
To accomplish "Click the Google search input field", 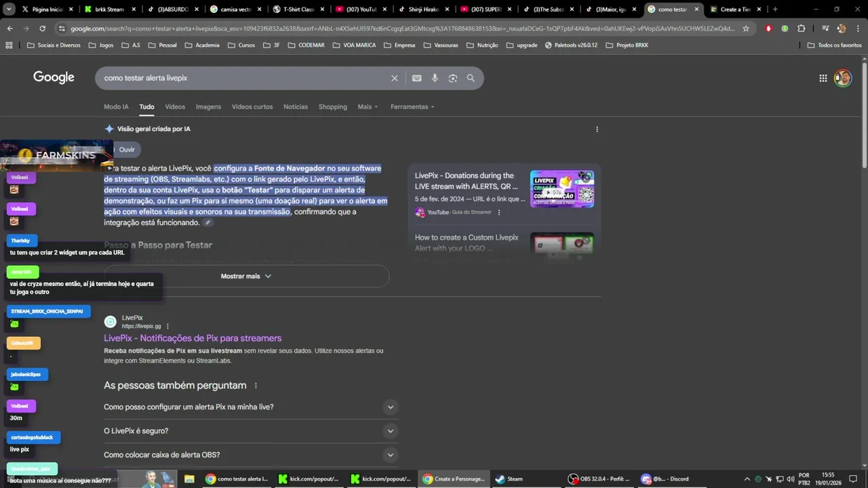I will pyautogui.click(x=244, y=78).
